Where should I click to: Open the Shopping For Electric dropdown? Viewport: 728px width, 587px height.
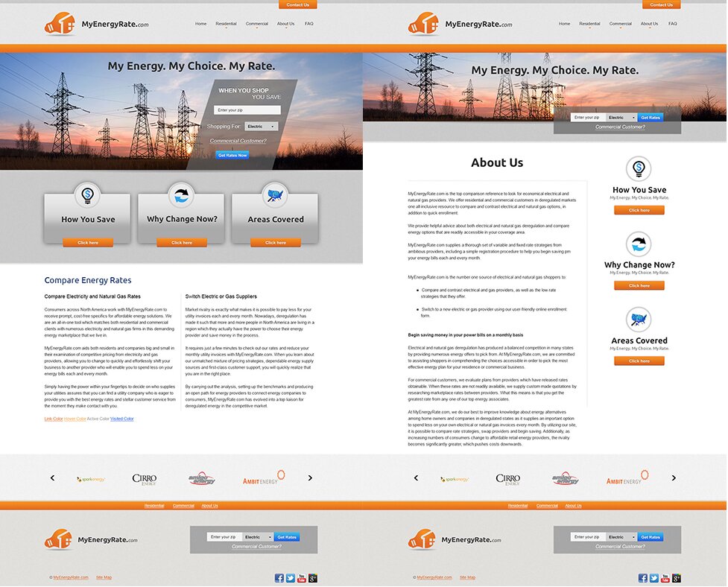(262, 127)
